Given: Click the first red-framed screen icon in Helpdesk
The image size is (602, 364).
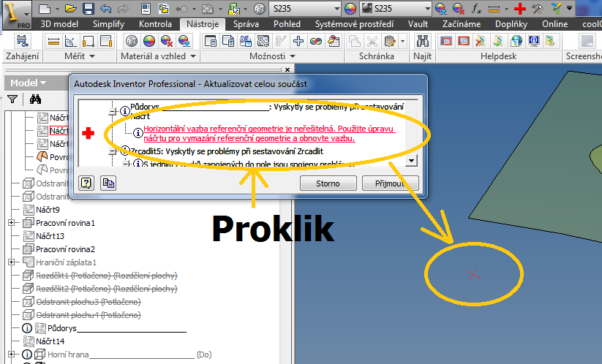Looking at the screenshot, I should pyautogui.click(x=446, y=41).
